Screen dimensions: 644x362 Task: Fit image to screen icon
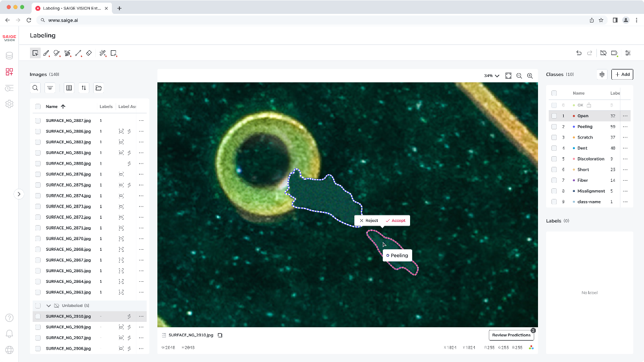pos(509,76)
